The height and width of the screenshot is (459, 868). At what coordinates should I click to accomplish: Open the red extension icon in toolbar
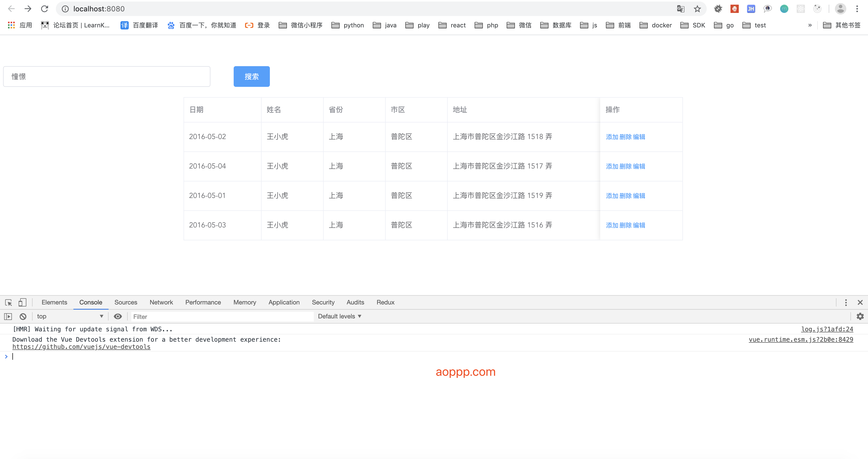point(735,9)
